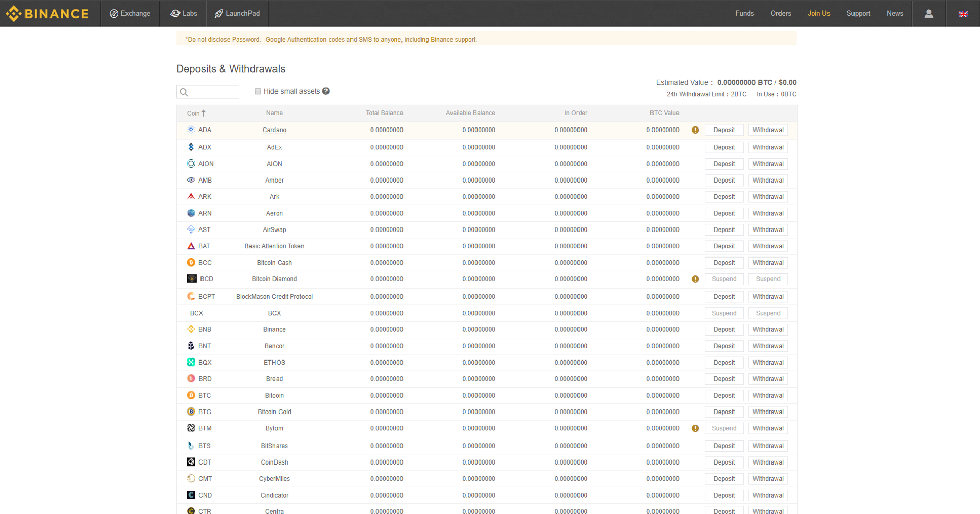Click the warning icon in the BTM row

click(695, 429)
